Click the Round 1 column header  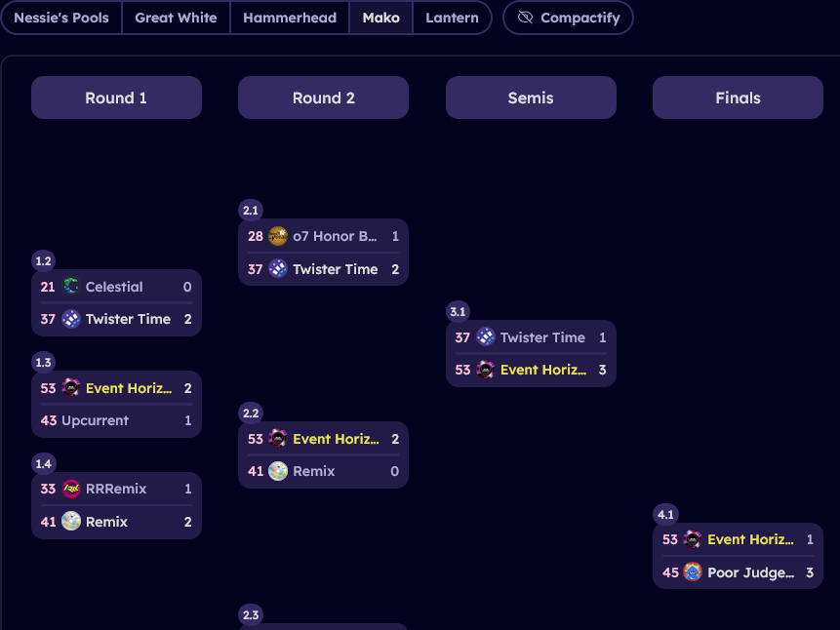pyautogui.click(x=116, y=98)
